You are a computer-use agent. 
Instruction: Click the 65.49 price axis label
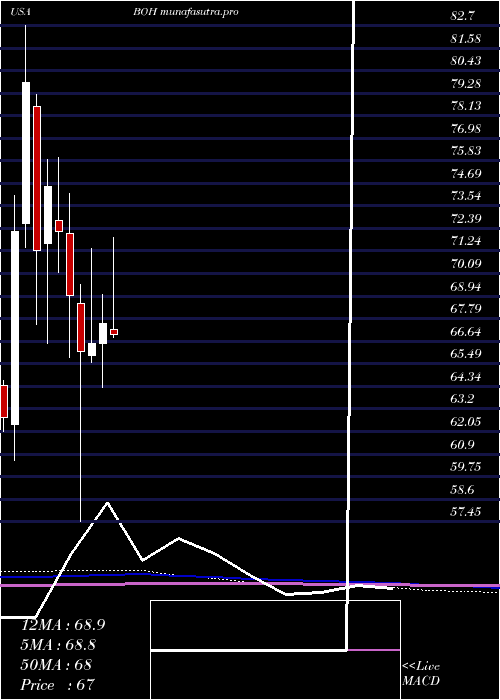[466, 354]
